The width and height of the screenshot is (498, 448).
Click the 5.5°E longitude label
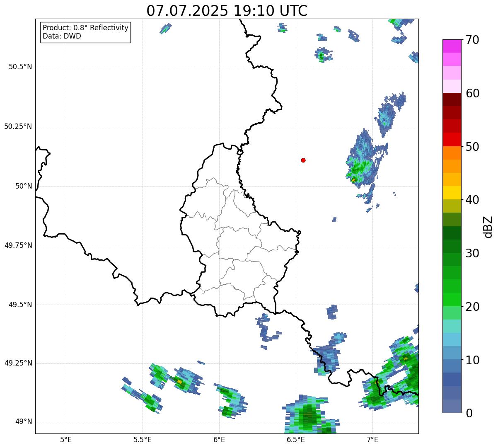pos(143,439)
